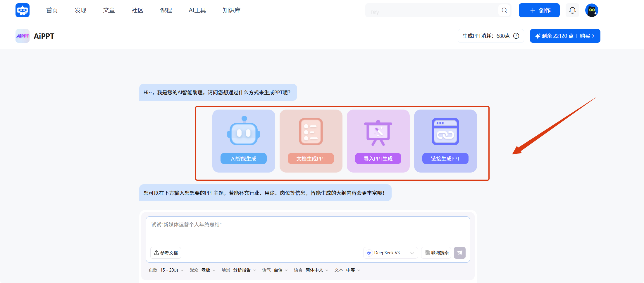The width and height of the screenshot is (644, 283).
Task: Click the 创作 create button
Action: point(539,10)
